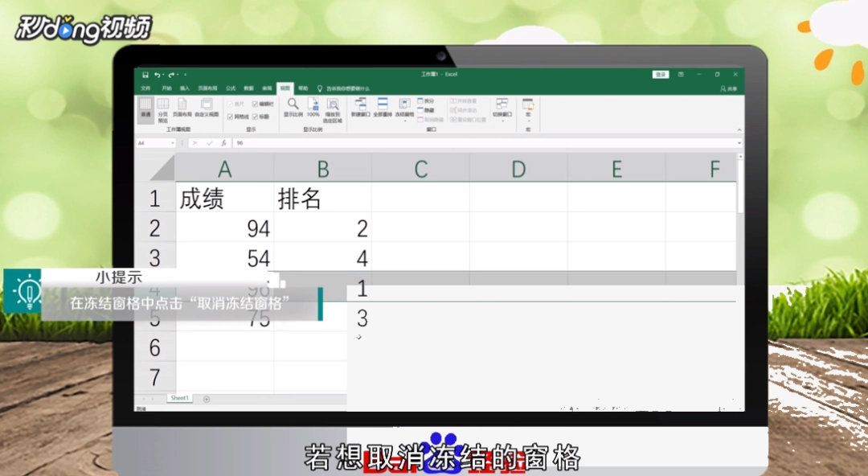Add a new sheet with the plus button

pos(207,399)
